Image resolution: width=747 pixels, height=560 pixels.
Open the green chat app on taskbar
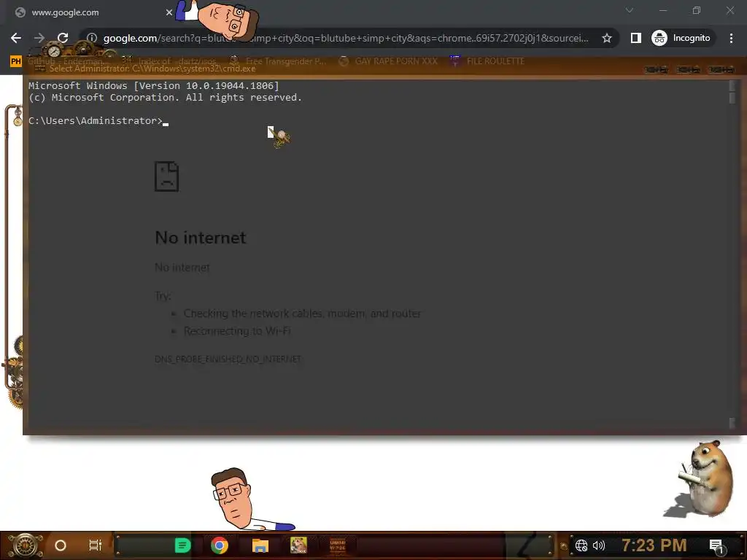pos(182,545)
